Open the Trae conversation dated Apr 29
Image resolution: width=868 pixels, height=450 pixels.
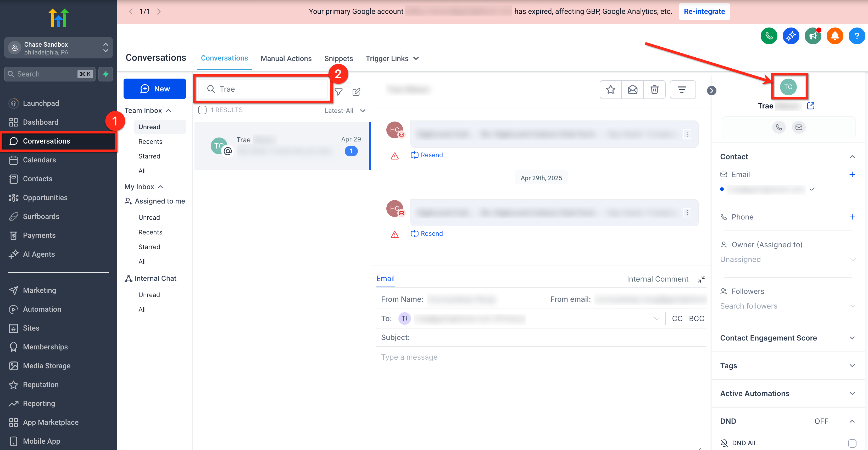point(282,146)
